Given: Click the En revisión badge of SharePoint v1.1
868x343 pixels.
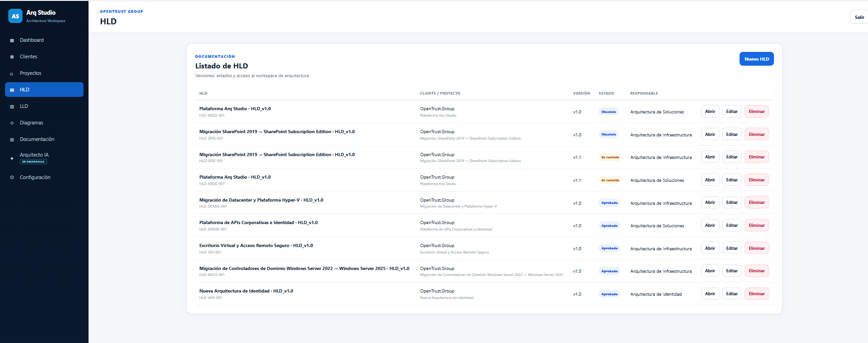Looking at the screenshot, I should [610, 157].
